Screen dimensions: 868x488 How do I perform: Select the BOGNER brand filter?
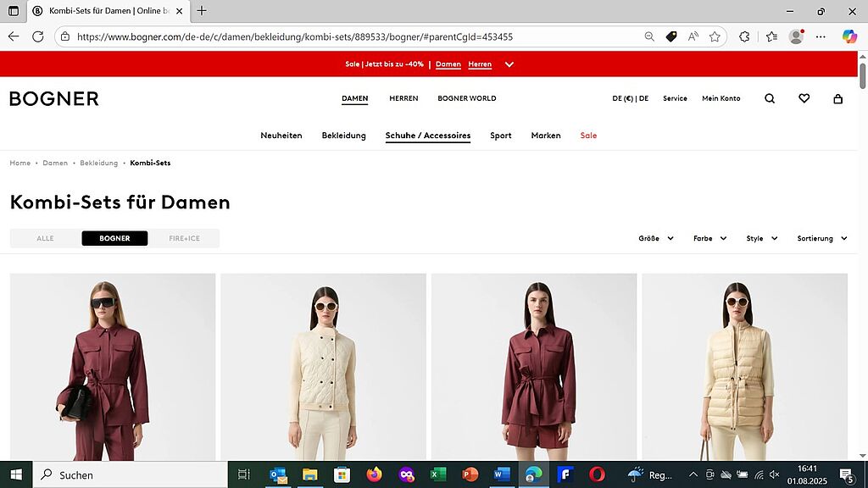click(x=114, y=238)
